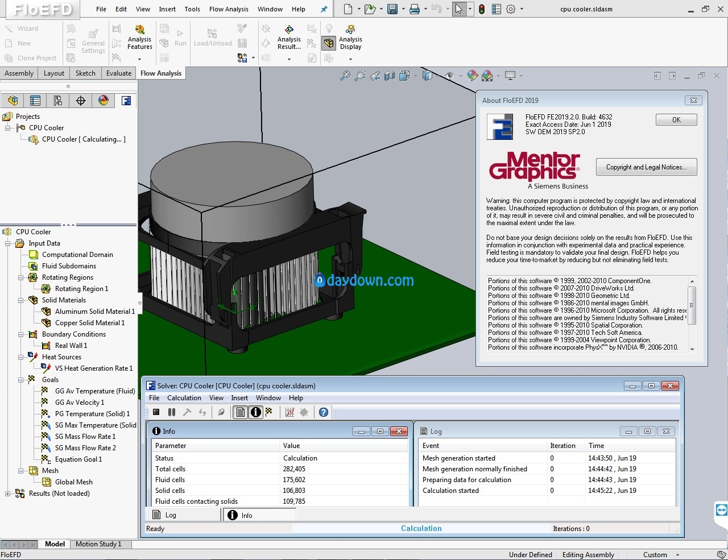Collapse the Solid Materials tree node

click(x=21, y=300)
